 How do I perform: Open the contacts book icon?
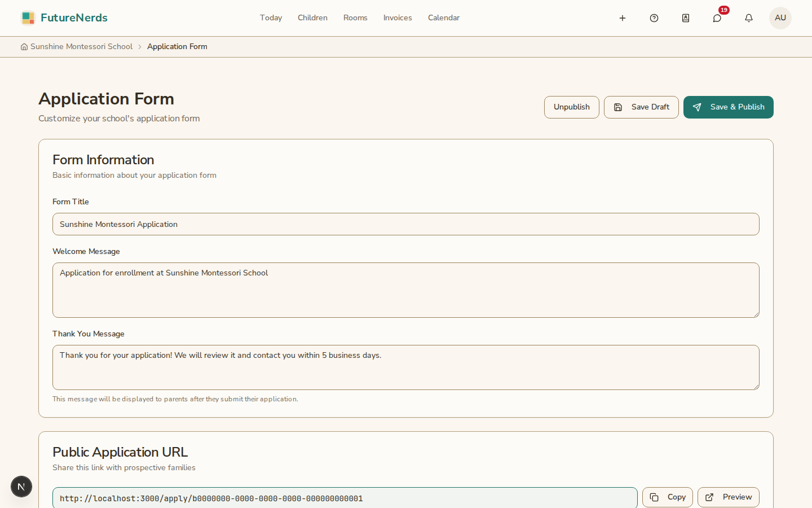tap(686, 18)
